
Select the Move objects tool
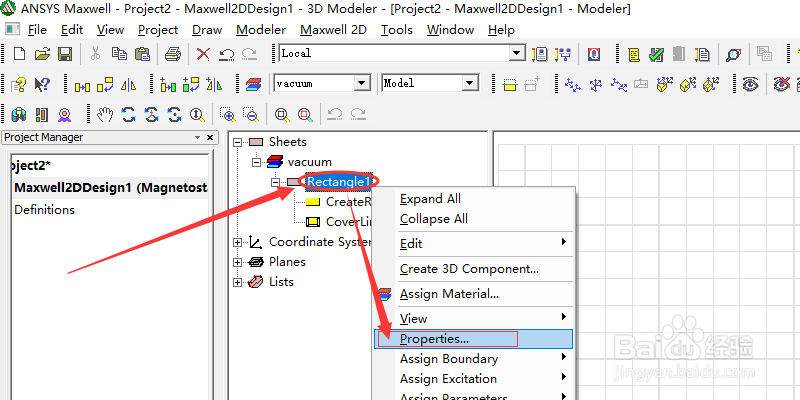[x=82, y=85]
